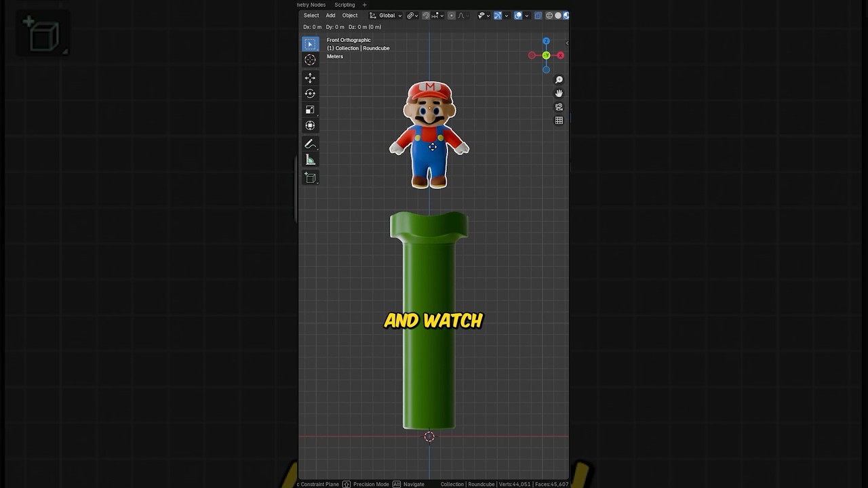The width and height of the screenshot is (868, 488).
Task: Select the Add Cube tool
Action: [x=310, y=178]
